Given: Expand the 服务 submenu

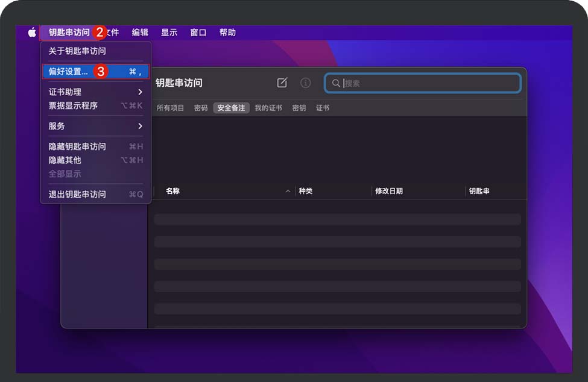Looking at the screenshot, I should click(56, 126).
